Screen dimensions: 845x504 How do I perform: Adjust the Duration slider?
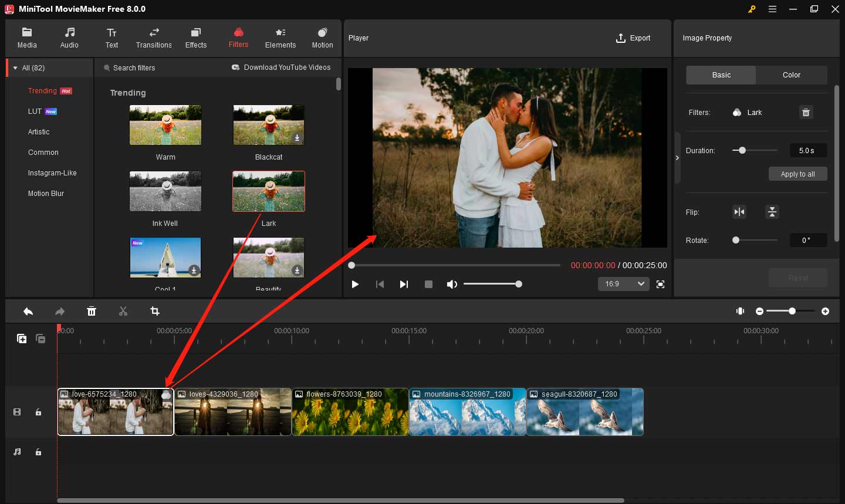point(742,151)
